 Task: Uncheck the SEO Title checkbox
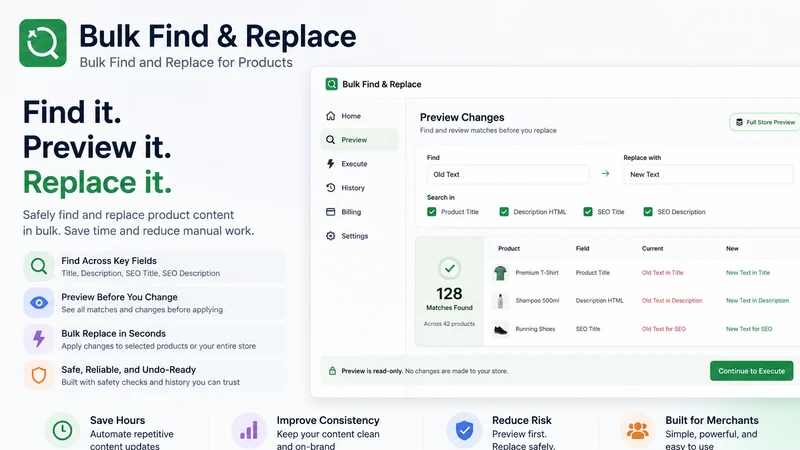pyautogui.click(x=588, y=212)
